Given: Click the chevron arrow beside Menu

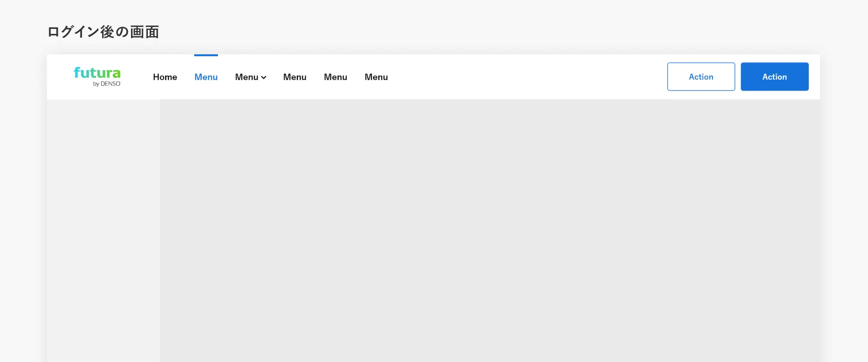Looking at the screenshot, I should tap(264, 77).
